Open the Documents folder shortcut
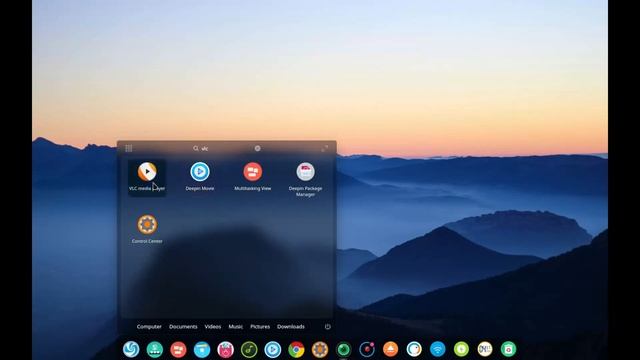This screenshot has height=360, width=640. coord(183,327)
